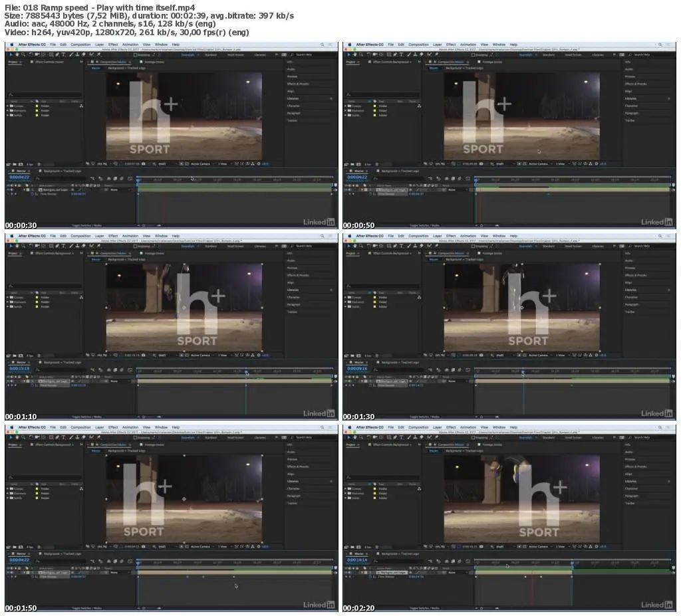Screen dimensions: 681x616
Task: Open the Character panel in the 00:00:50 frame
Action: coord(632,106)
